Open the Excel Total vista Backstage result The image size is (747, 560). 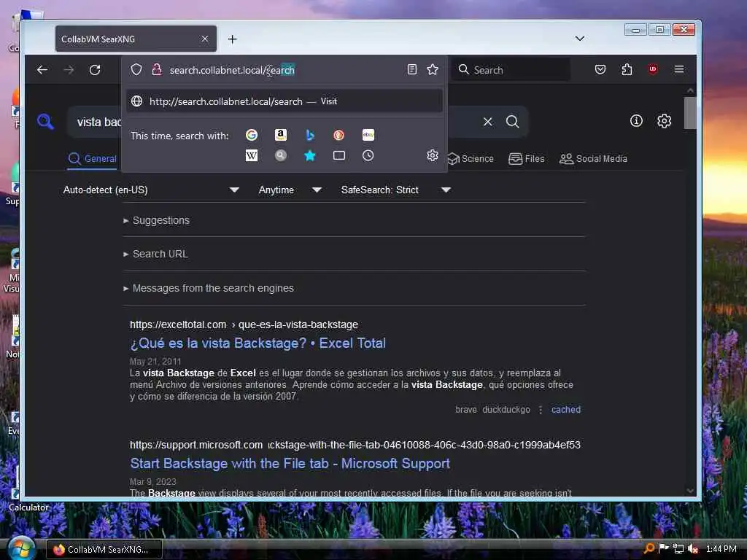(258, 343)
